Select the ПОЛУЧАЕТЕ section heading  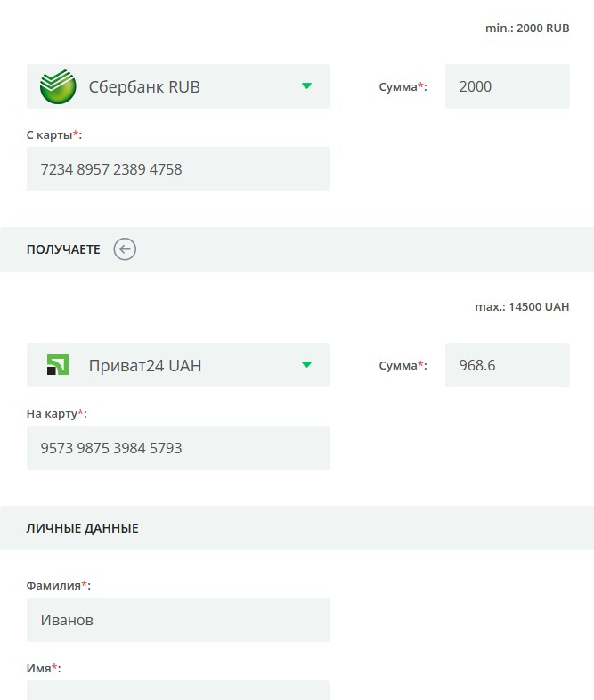click(x=63, y=249)
